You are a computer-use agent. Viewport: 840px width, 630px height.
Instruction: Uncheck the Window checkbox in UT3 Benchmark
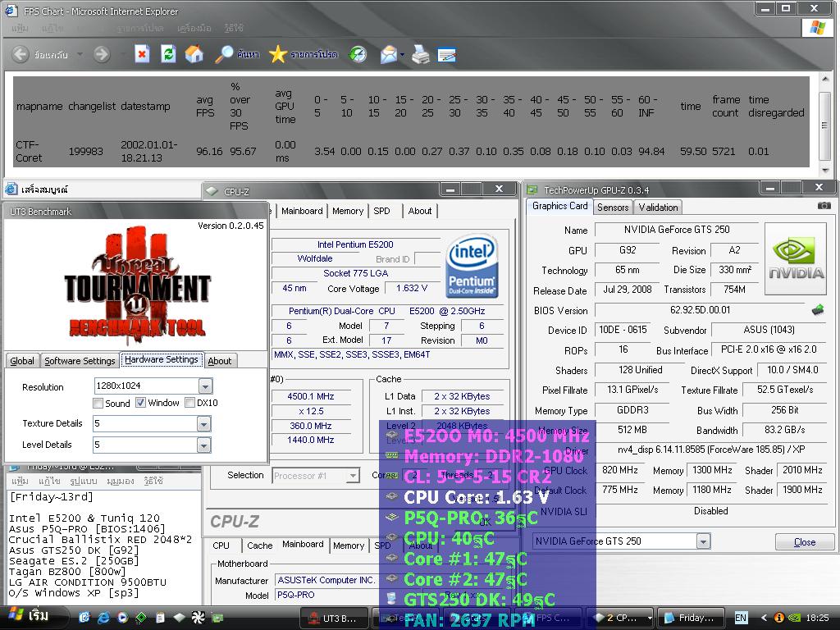pyautogui.click(x=140, y=402)
